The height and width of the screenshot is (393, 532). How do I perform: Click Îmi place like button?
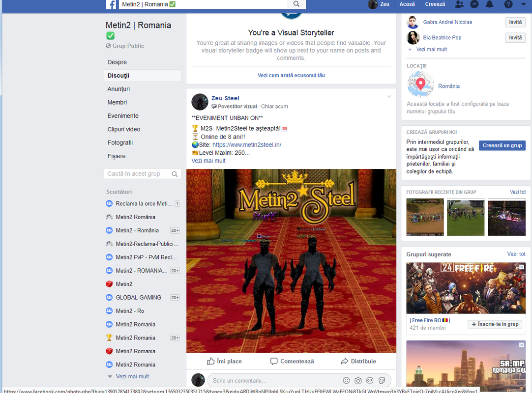(x=224, y=361)
